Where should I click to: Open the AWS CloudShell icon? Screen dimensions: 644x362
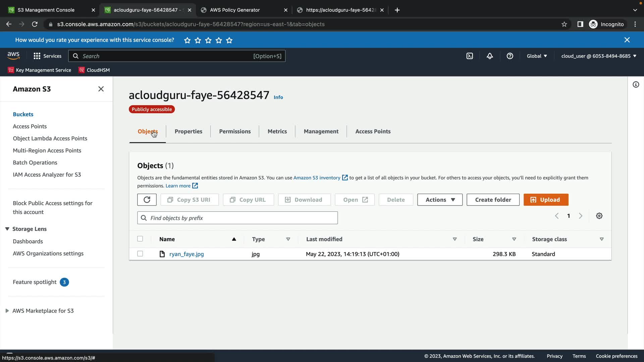470,56
